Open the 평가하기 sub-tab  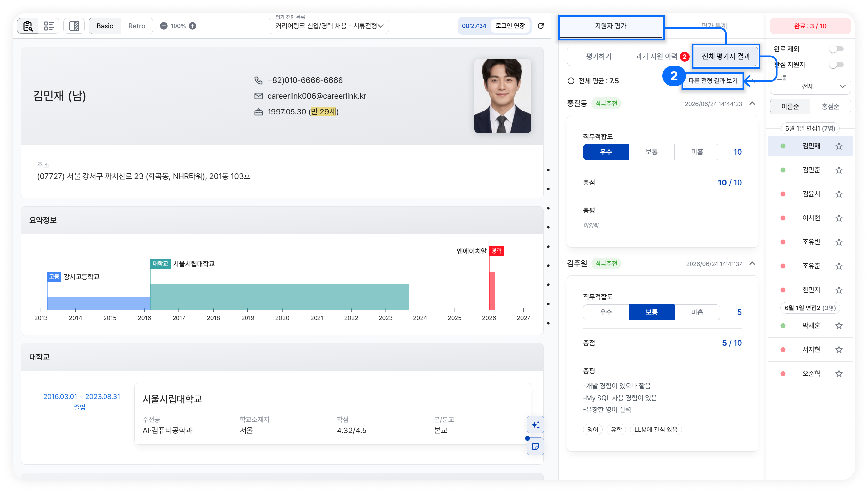pyautogui.click(x=599, y=56)
